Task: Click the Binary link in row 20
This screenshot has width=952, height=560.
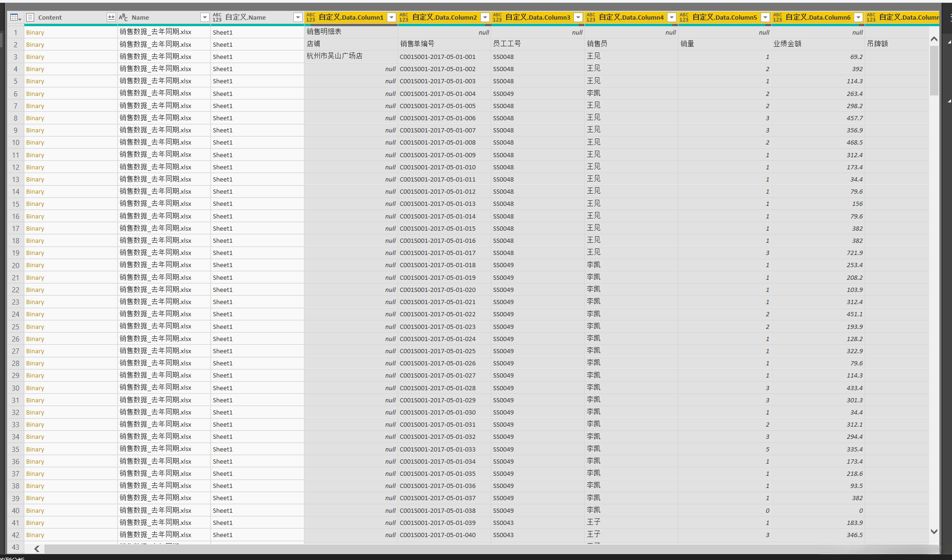Action: [x=35, y=265]
